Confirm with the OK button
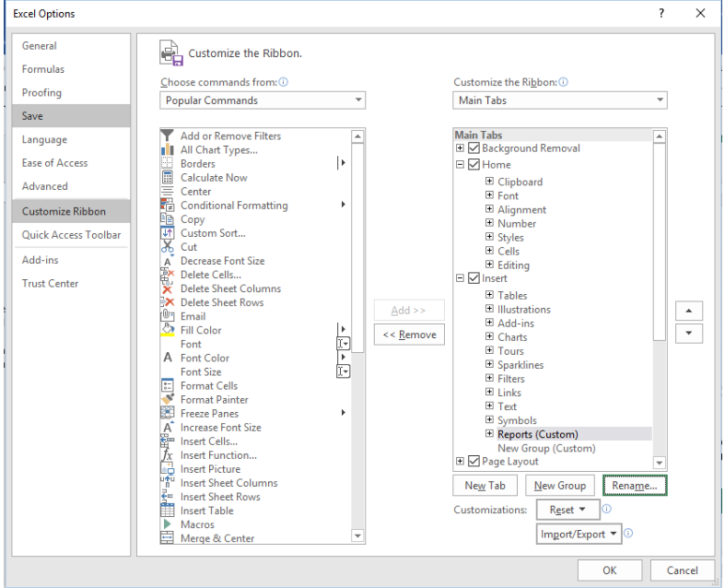This screenshot has width=725, height=588. tap(610, 570)
